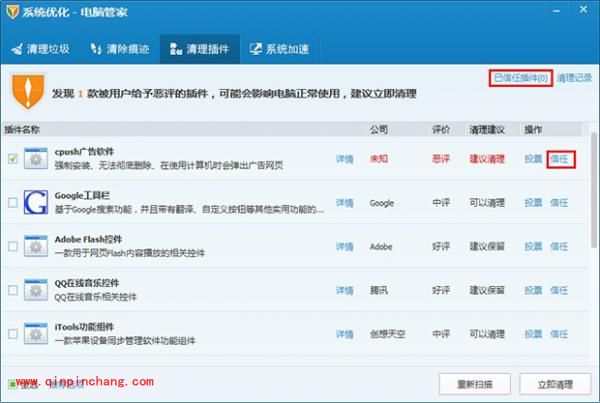600x403 pixels.
Task: Check the Adobe Flash控件 checkbox
Action: coord(11,246)
